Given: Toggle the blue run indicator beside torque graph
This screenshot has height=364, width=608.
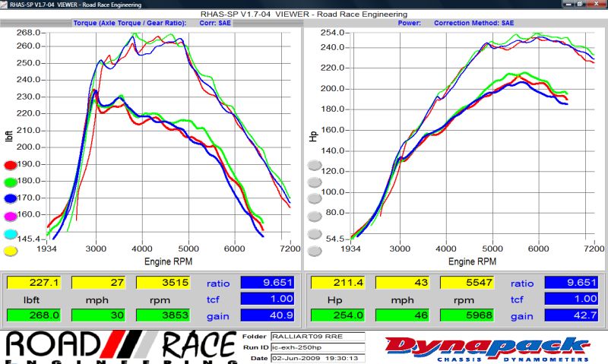Looking at the screenshot, I should point(11,199).
